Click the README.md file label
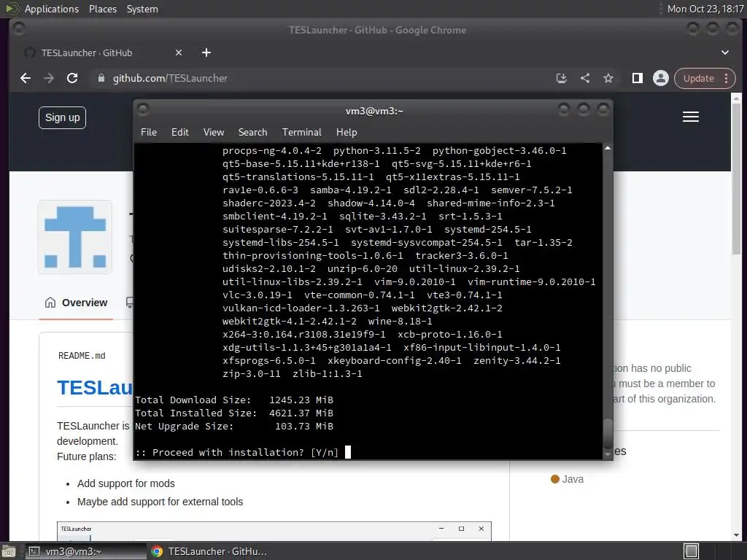The width and height of the screenshot is (747, 560). pyautogui.click(x=82, y=356)
